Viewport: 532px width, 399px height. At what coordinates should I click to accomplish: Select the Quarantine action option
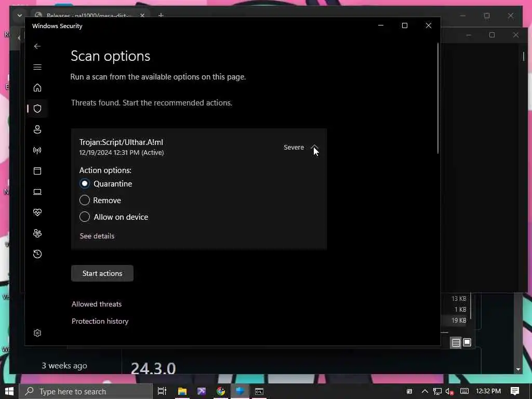(x=85, y=183)
